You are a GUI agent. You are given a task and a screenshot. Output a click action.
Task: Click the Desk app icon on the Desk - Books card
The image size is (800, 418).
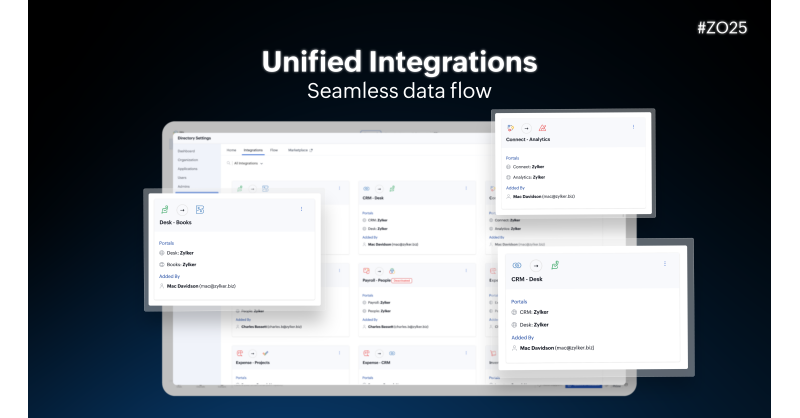pyautogui.click(x=164, y=210)
